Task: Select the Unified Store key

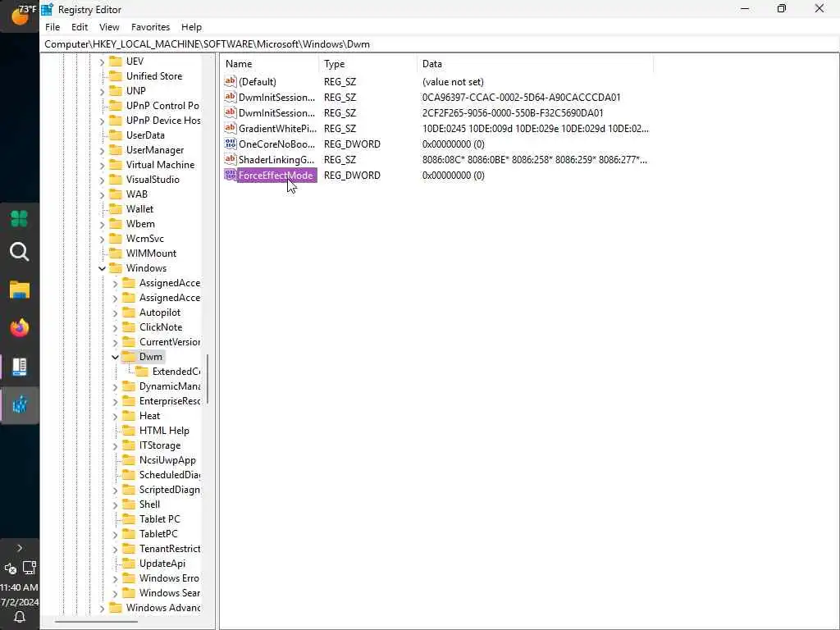Action: click(x=154, y=76)
